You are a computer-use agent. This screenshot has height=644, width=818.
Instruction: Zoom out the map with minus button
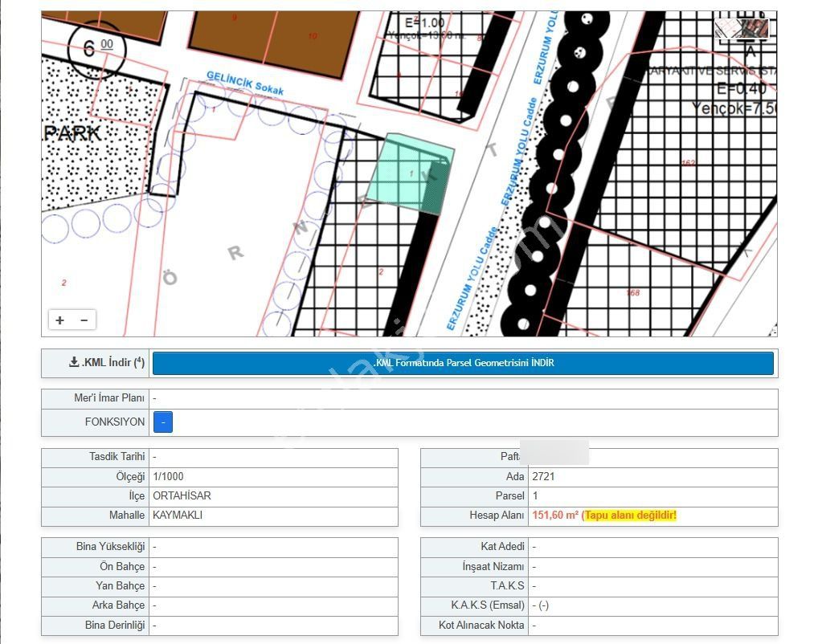point(84,320)
